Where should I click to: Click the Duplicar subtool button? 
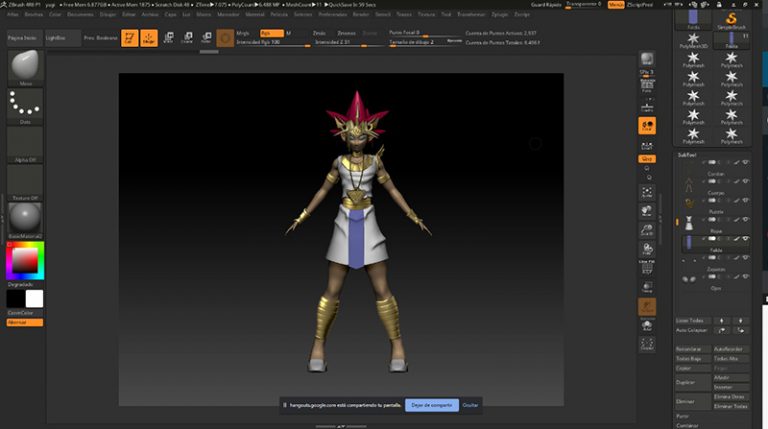(693, 382)
